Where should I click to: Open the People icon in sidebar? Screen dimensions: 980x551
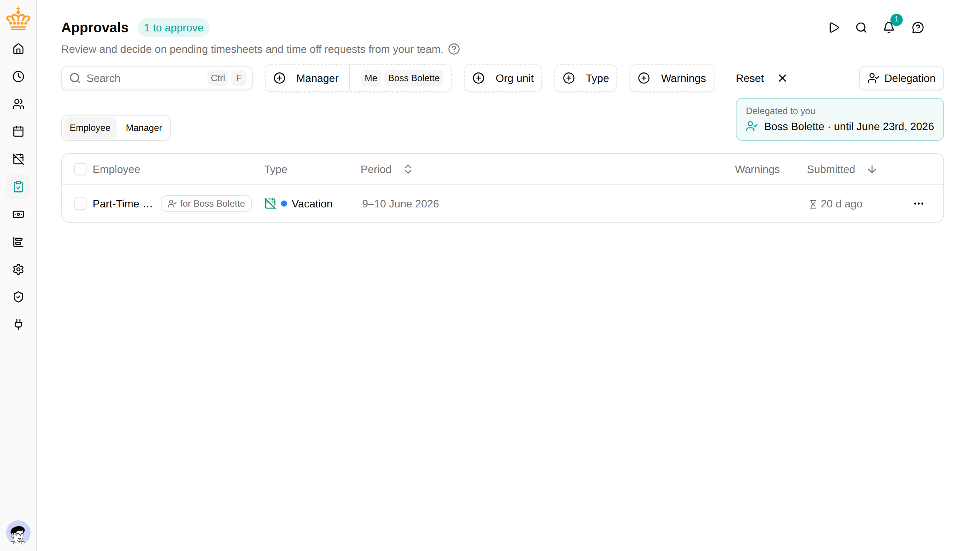click(18, 104)
